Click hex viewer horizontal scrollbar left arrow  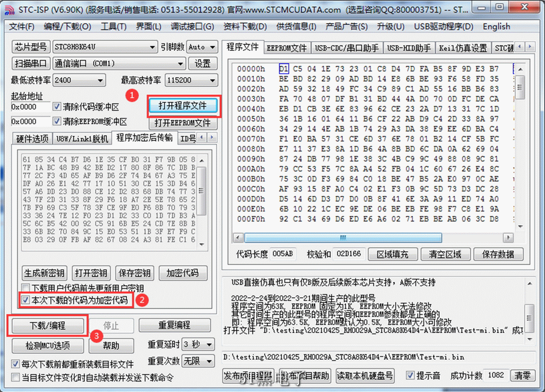coord(238,238)
